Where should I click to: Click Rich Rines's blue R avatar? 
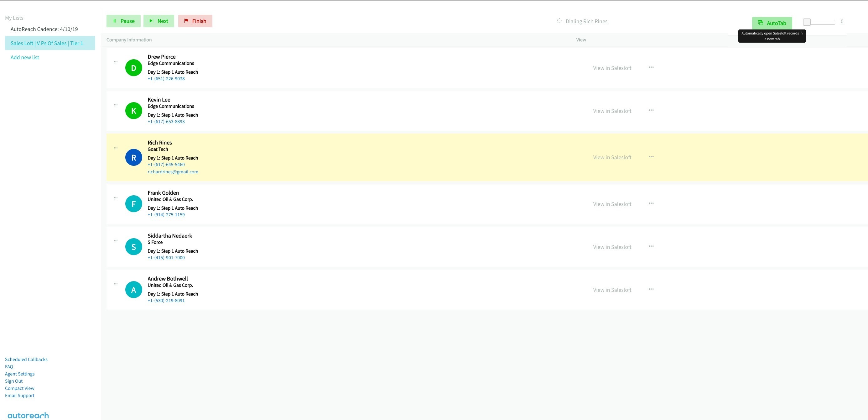point(133,157)
